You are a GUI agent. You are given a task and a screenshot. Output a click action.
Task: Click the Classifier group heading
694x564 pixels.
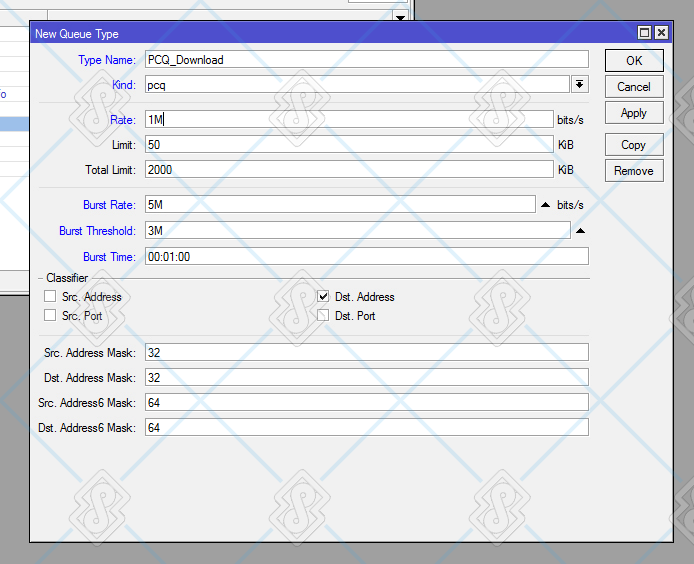point(67,278)
